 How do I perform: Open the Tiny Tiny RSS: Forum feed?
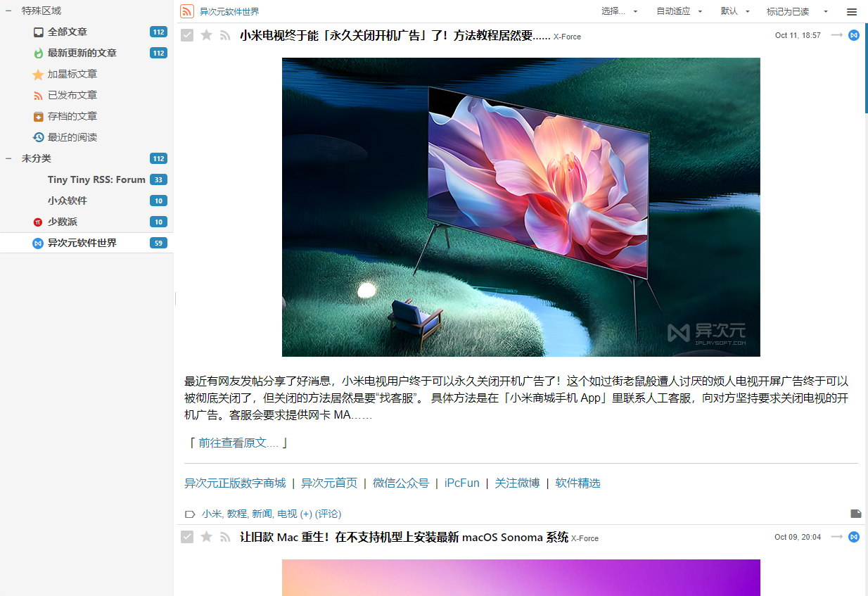point(96,179)
